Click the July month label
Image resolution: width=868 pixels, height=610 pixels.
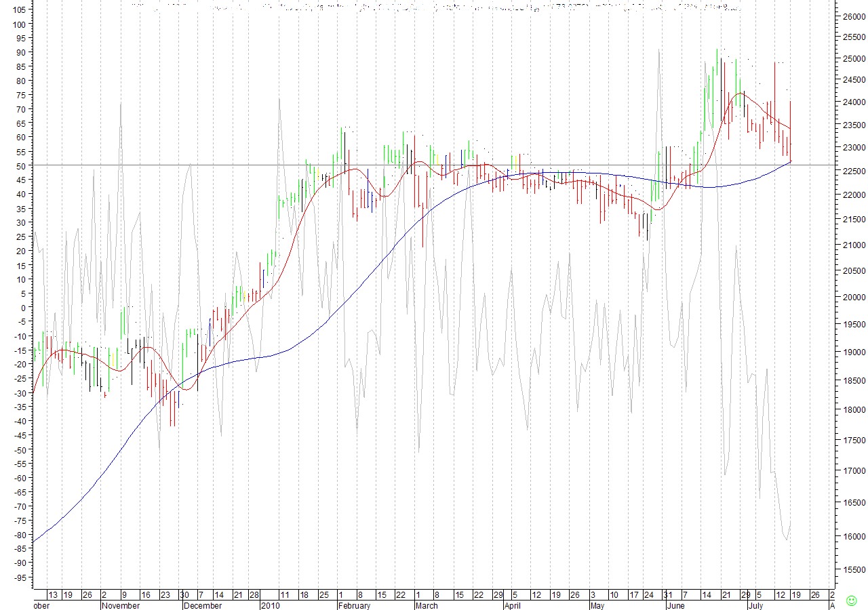[x=757, y=606]
